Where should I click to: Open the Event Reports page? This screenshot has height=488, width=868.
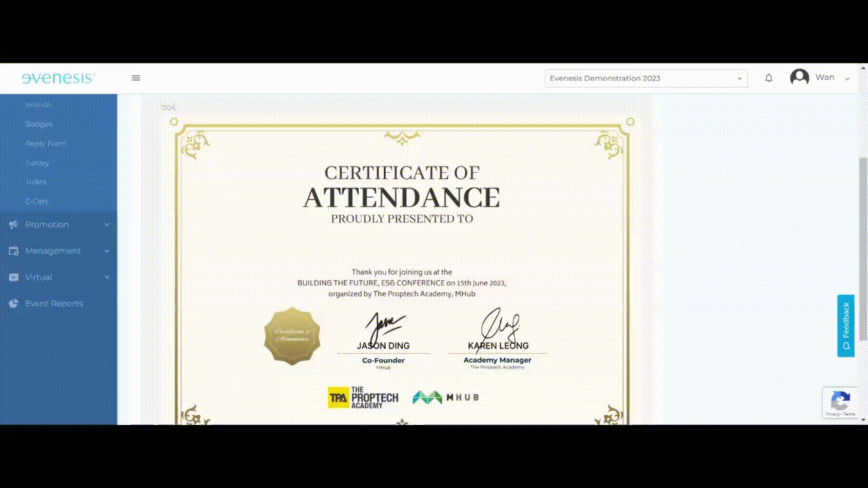(54, 304)
